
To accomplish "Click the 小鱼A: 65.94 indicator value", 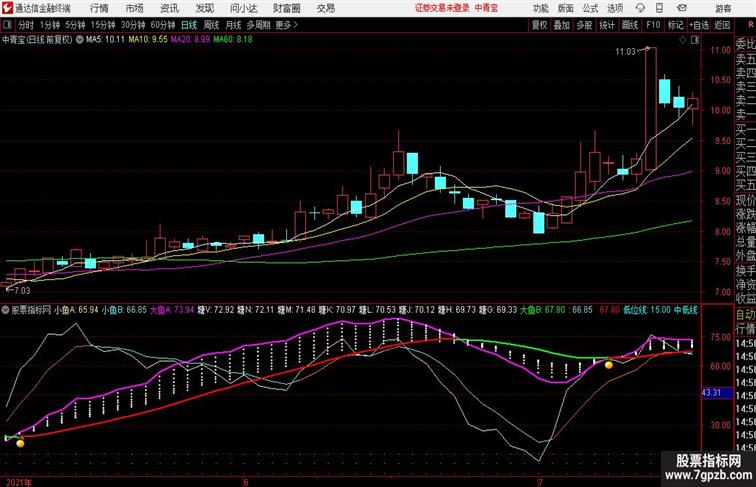I will tap(76, 310).
